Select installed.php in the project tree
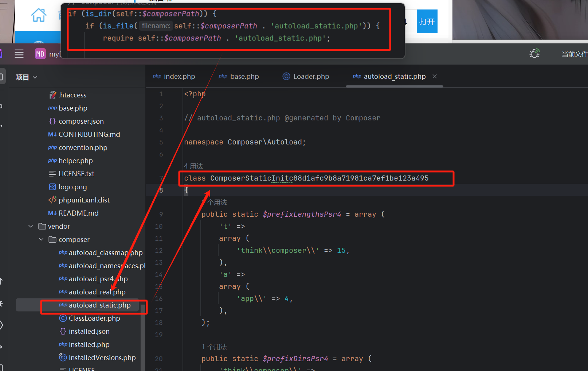 [x=89, y=345]
